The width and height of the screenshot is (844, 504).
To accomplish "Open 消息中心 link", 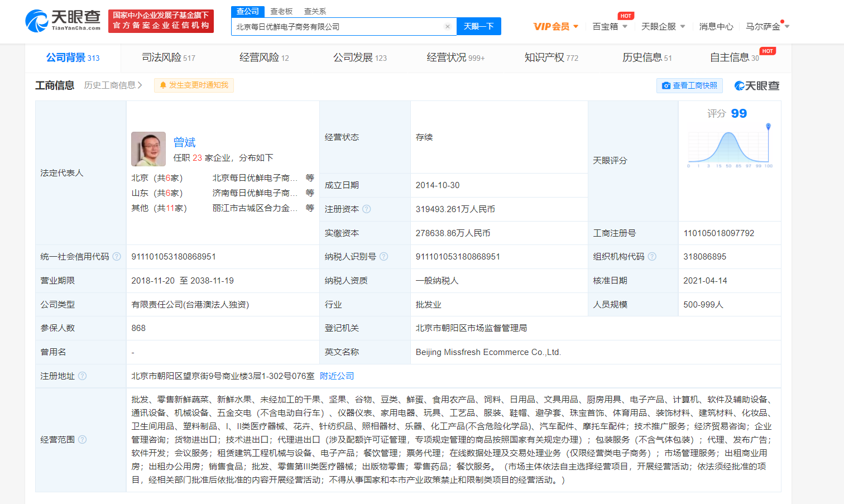I will (716, 26).
